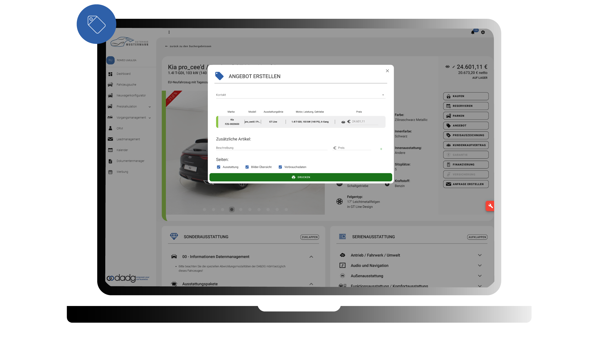Click the Zuklappen button in Sonderausstattung
Screen dimensions: 598x364
(x=310, y=237)
